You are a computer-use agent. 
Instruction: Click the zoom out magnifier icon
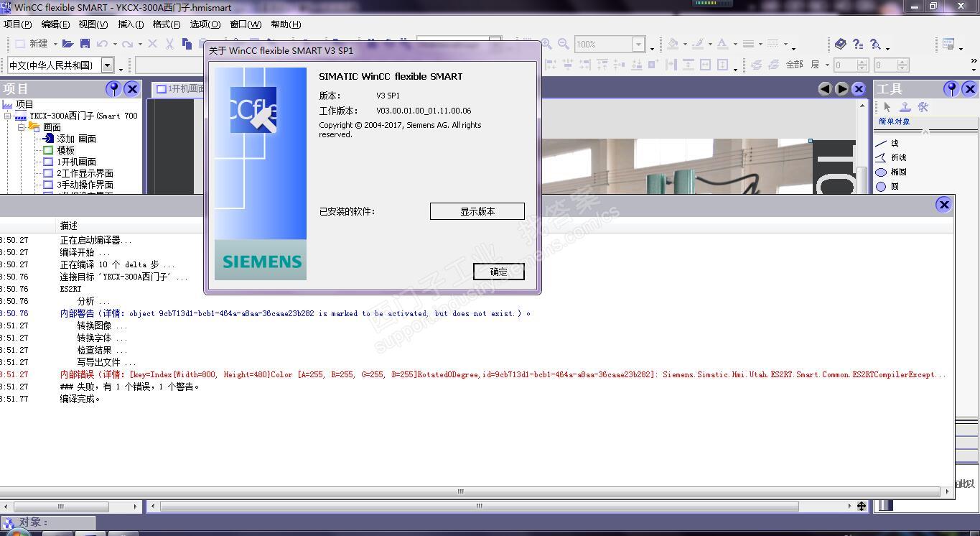(x=564, y=44)
